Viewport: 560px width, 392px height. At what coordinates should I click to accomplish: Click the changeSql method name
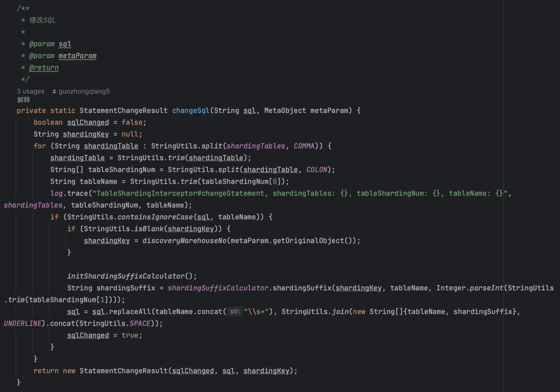pyautogui.click(x=191, y=110)
